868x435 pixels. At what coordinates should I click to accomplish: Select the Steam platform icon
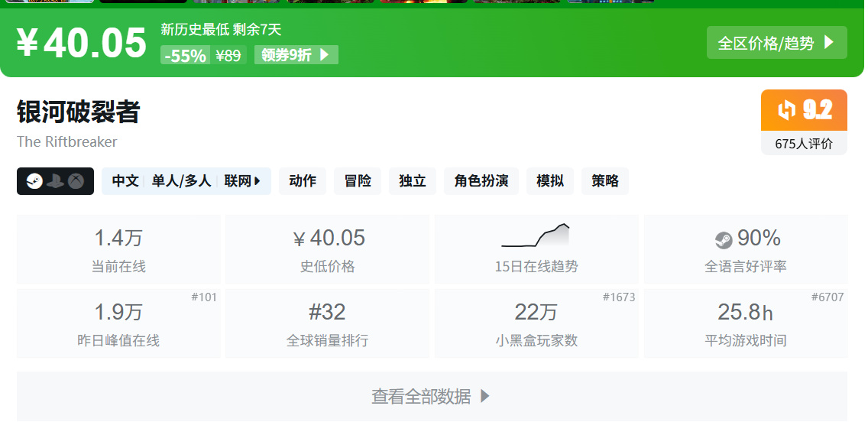click(34, 181)
